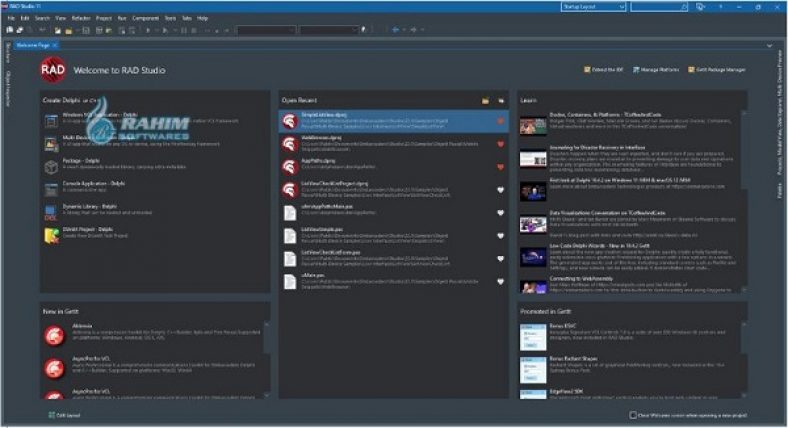The image size is (788, 428).
Task: Click the helmet icon for WebBrowser.dproj
Action: [x=289, y=144]
